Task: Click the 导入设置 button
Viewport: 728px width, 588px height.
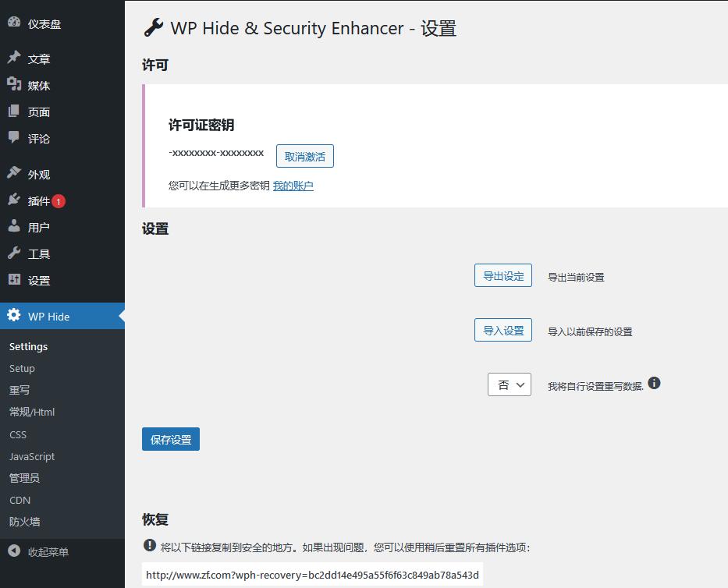Action: 502,330
